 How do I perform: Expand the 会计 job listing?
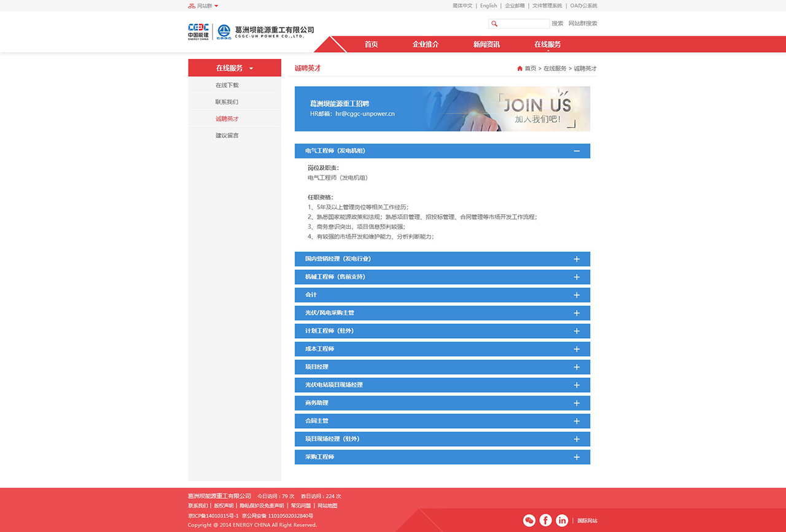tap(576, 295)
